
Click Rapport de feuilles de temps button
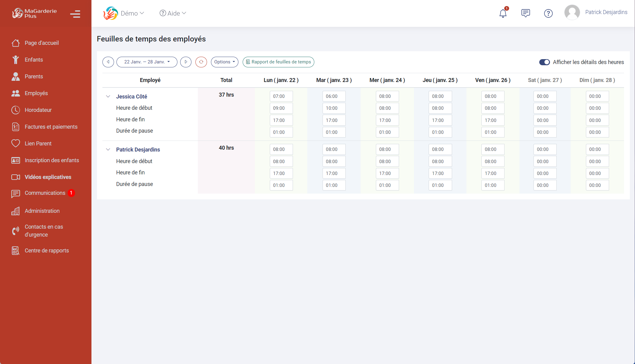278,62
